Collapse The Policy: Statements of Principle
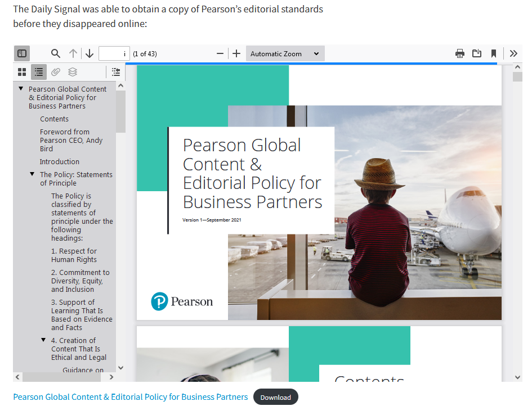Viewport: 532px width, 415px height. pos(32,174)
